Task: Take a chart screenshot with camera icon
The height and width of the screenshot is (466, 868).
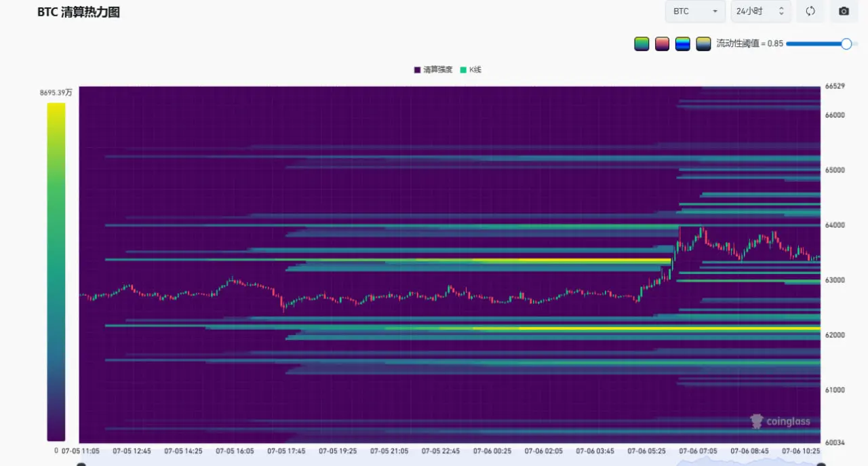Action: [x=844, y=11]
